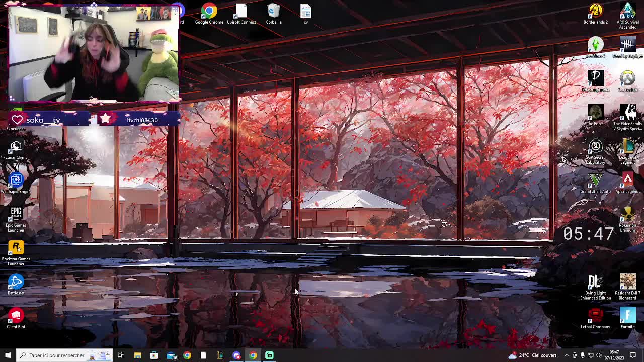Viewport: 644px width, 362px height.
Task: Open the green Streamlabs taskbar icon
Action: tap(269, 355)
